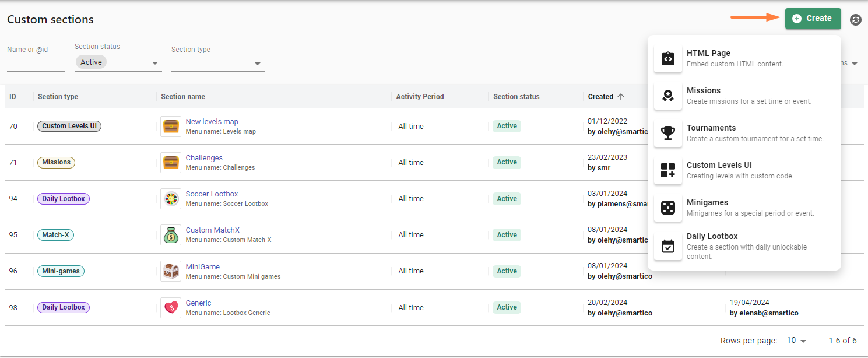Click the HTML Page code icon

point(668,59)
